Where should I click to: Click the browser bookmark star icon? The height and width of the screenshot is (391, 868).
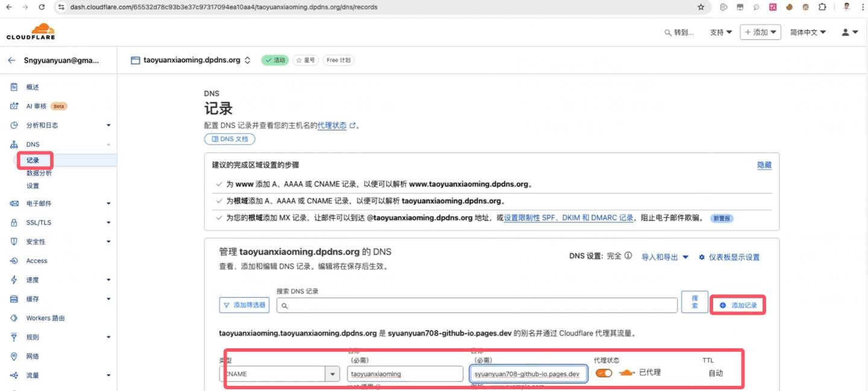point(700,7)
